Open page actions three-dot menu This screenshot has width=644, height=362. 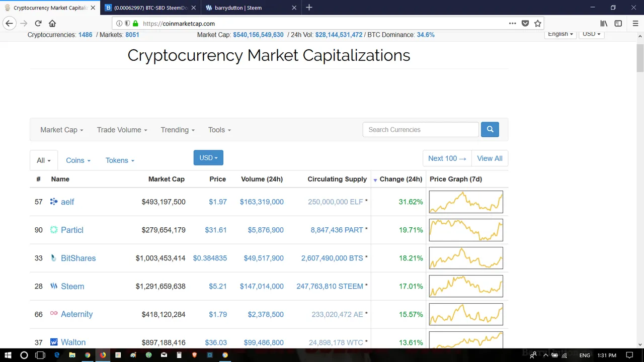click(512, 23)
